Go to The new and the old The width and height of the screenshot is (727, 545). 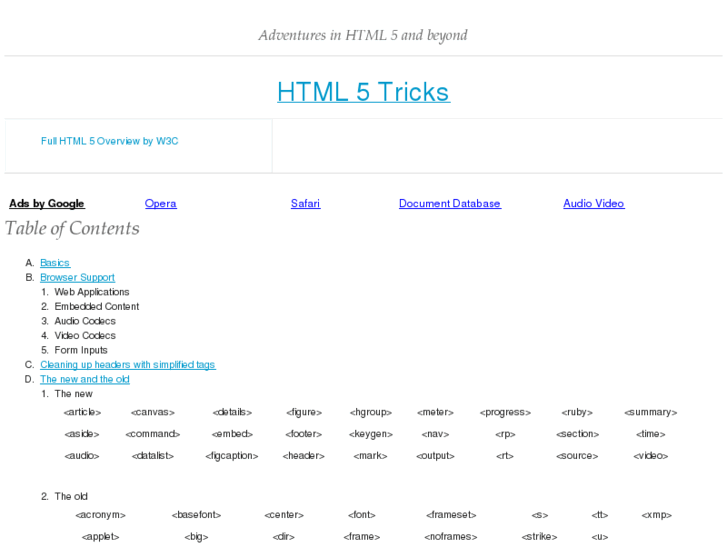coord(85,379)
